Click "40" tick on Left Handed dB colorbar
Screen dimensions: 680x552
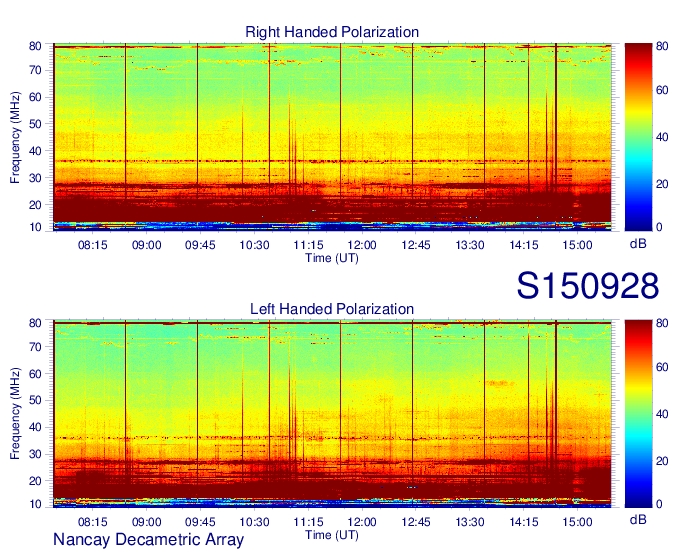(x=662, y=414)
